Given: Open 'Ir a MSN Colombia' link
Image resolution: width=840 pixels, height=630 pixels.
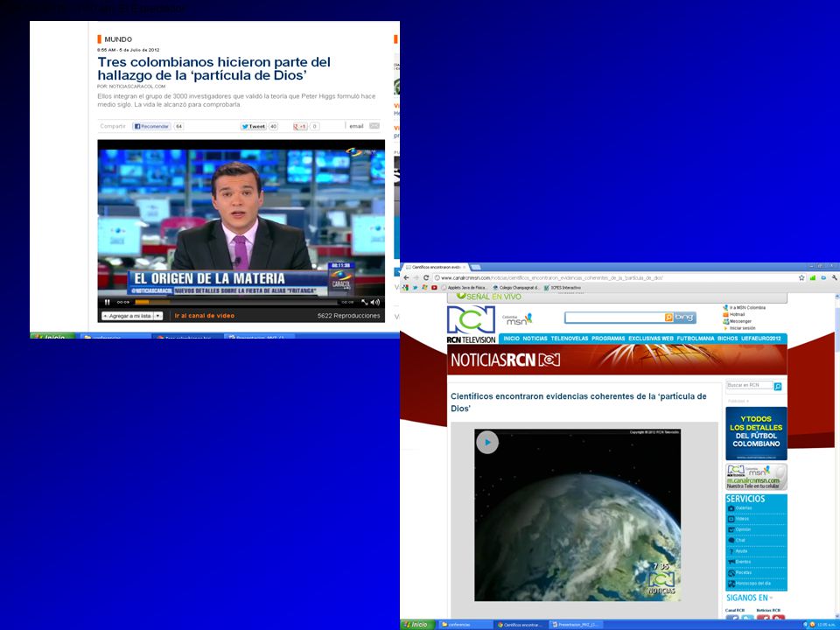Looking at the screenshot, I should coord(744,308).
